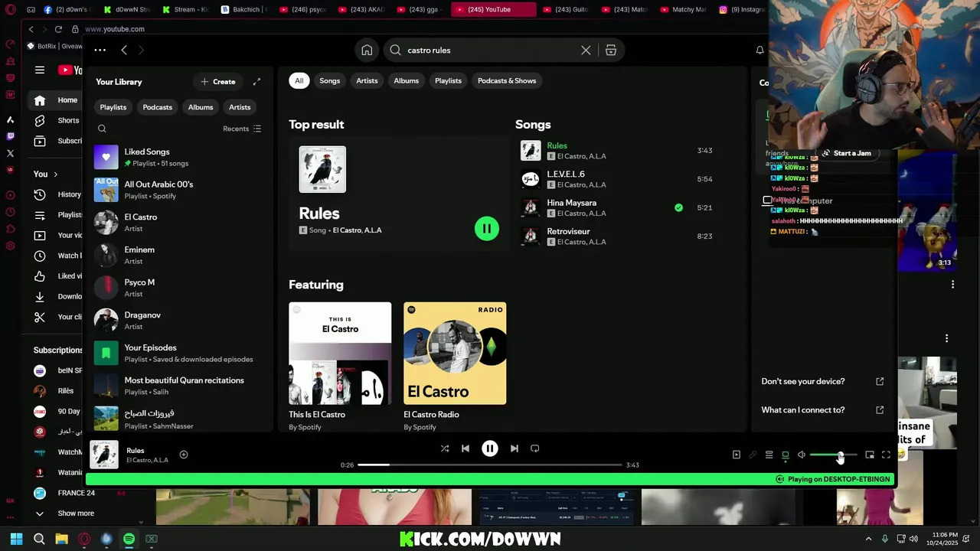Open the Windows Start menu
Screen dimensions: 980x551
tap(16, 539)
